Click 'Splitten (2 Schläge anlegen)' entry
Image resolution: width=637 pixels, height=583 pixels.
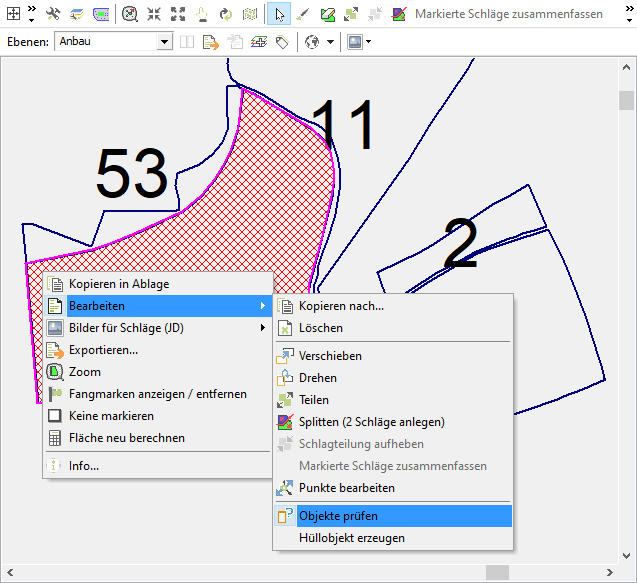pos(371,422)
